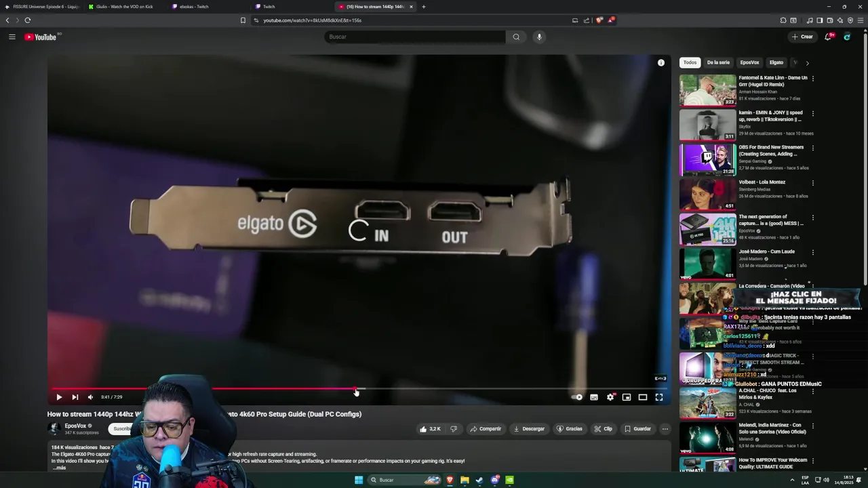Open Fantomel & Kate Linn video thumbnail
The width and height of the screenshot is (868, 488).
707,90
